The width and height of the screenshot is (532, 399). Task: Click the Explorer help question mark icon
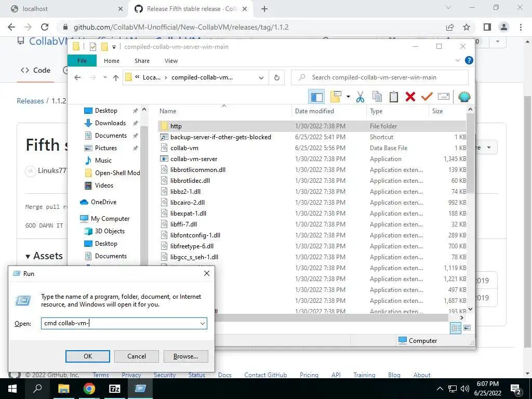(469, 60)
